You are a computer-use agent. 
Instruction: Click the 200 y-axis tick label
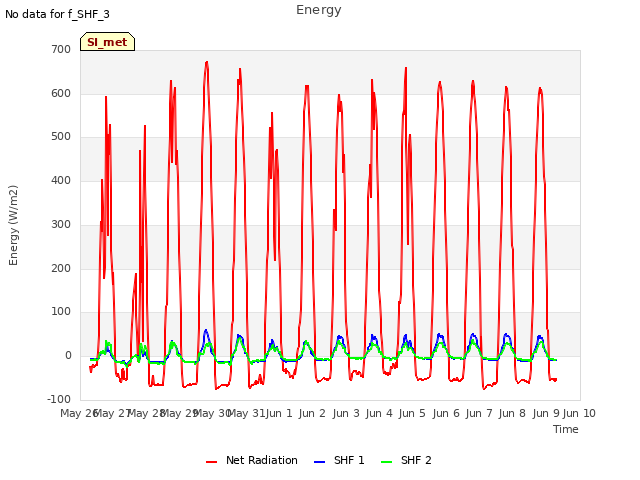click(x=61, y=269)
